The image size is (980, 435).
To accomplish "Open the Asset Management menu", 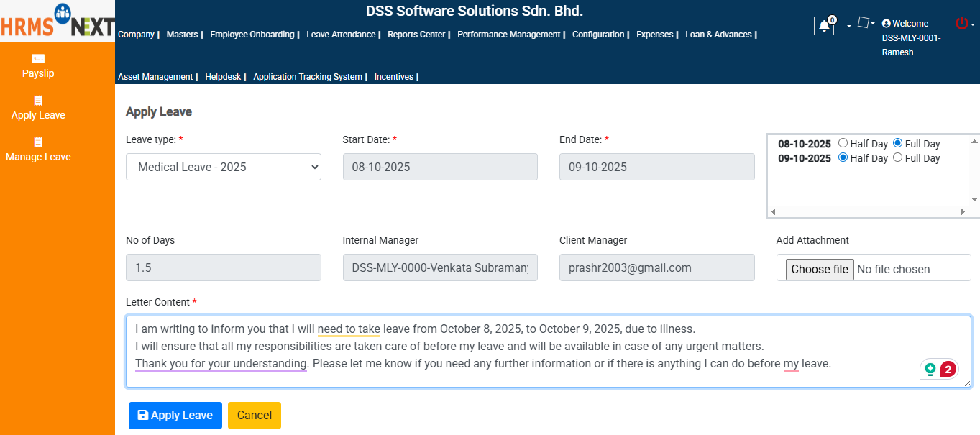I will [156, 76].
